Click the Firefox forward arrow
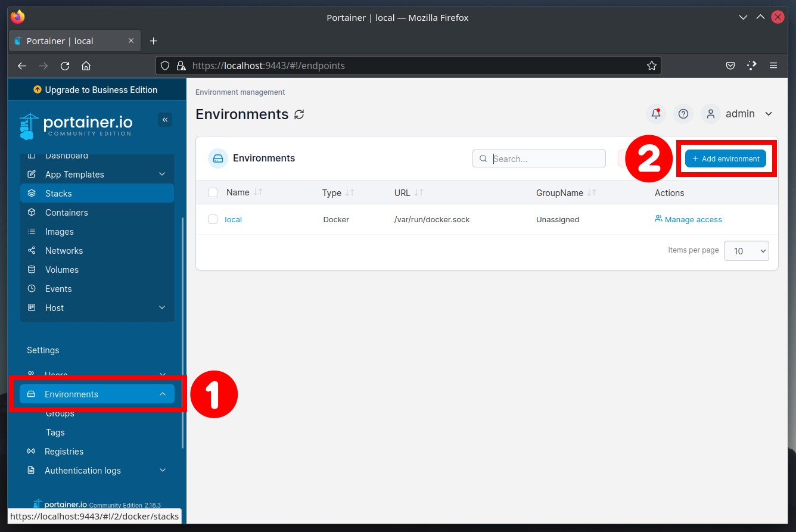The height and width of the screenshot is (532, 796). [43, 66]
